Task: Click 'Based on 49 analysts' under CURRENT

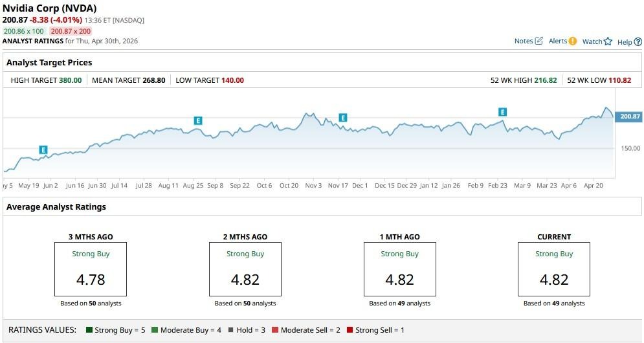Action: pos(554,304)
